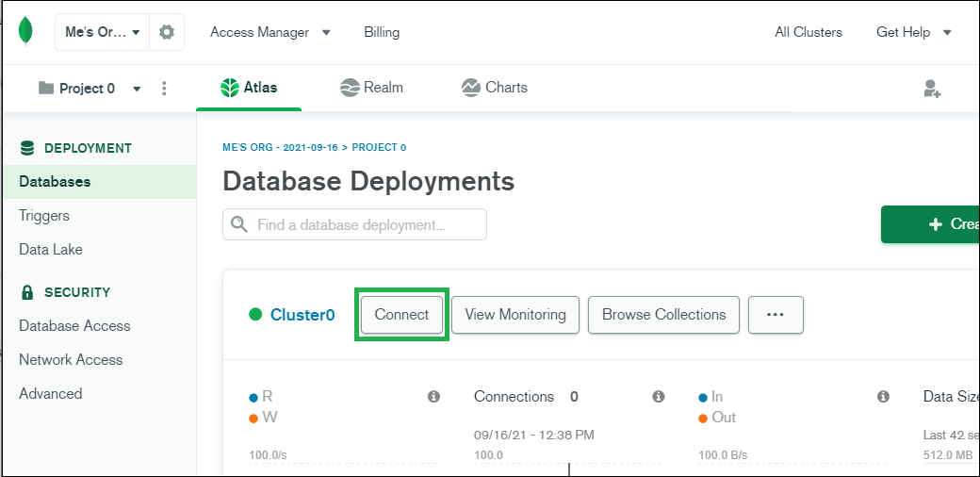Screen dimensions: 980x477
Task: Open the Cluster0 cluster link
Action: pyautogui.click(x=302, y=315)
